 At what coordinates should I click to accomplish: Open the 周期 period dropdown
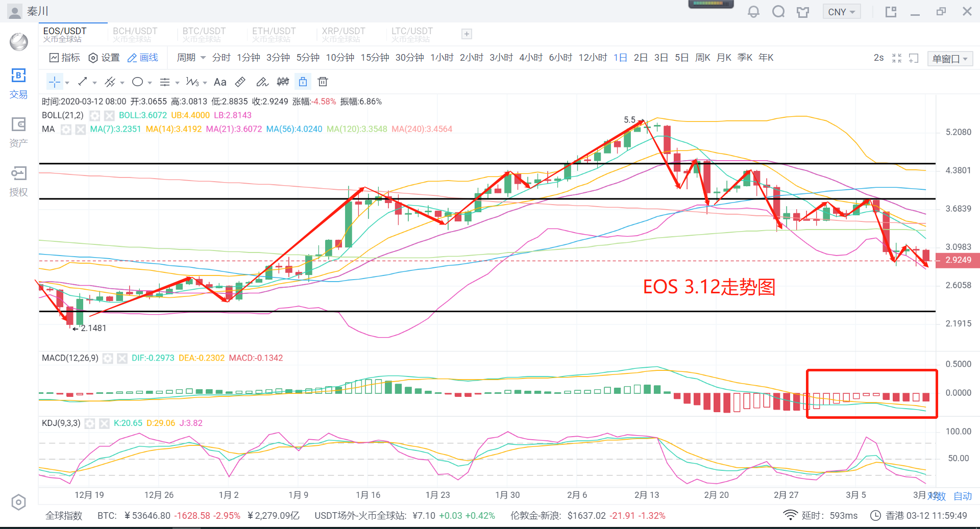[x=191, y=58]
